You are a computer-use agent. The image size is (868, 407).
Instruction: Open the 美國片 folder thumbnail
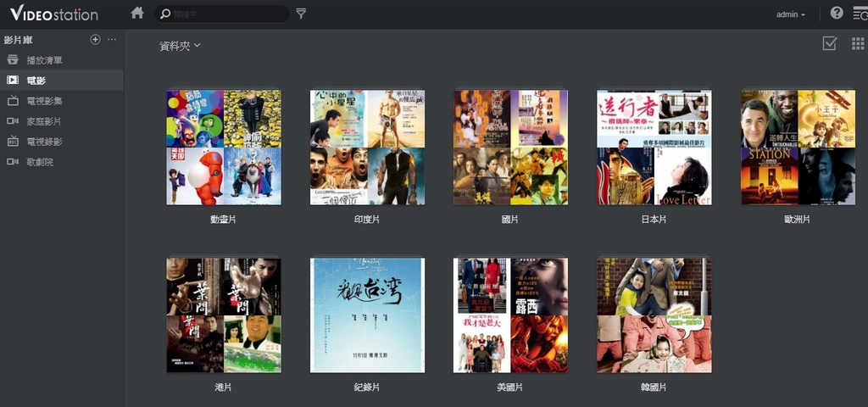pos(510,315)
